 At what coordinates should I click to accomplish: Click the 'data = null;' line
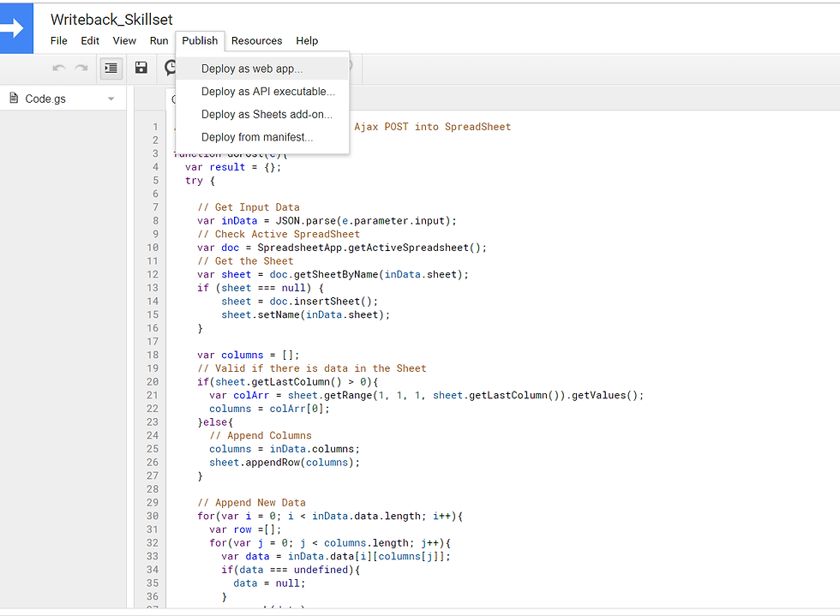tap(269, 583)
